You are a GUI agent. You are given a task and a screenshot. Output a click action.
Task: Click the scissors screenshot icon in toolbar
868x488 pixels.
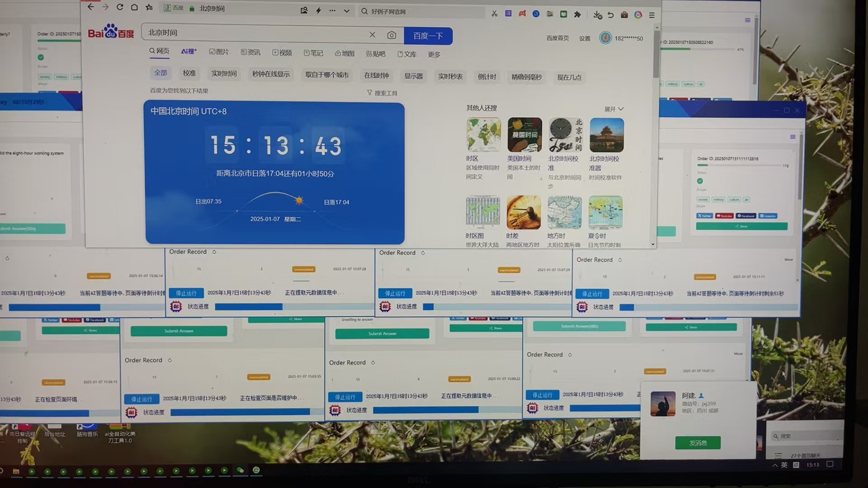tap(494, 14)
